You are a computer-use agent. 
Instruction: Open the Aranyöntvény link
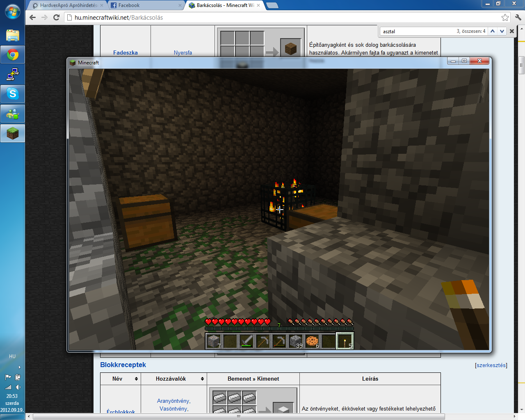[173, 401]
